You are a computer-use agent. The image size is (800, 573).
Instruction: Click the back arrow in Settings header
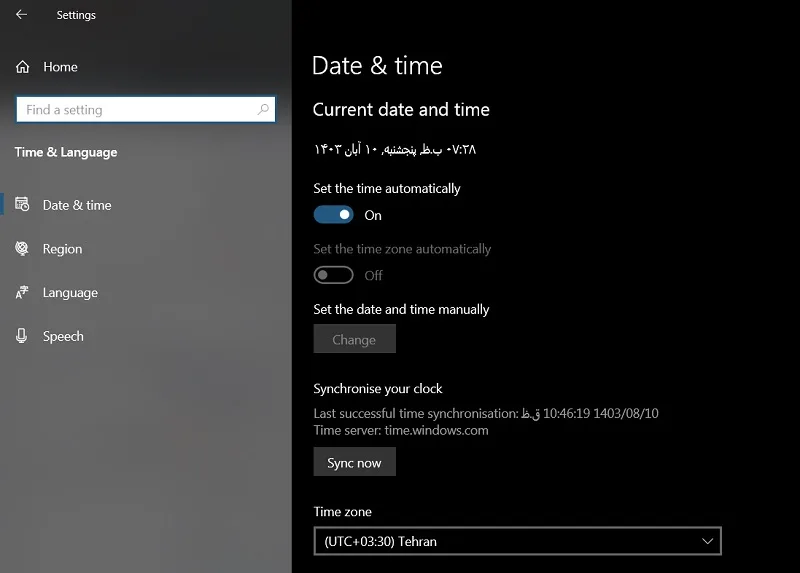pos(21,15)
